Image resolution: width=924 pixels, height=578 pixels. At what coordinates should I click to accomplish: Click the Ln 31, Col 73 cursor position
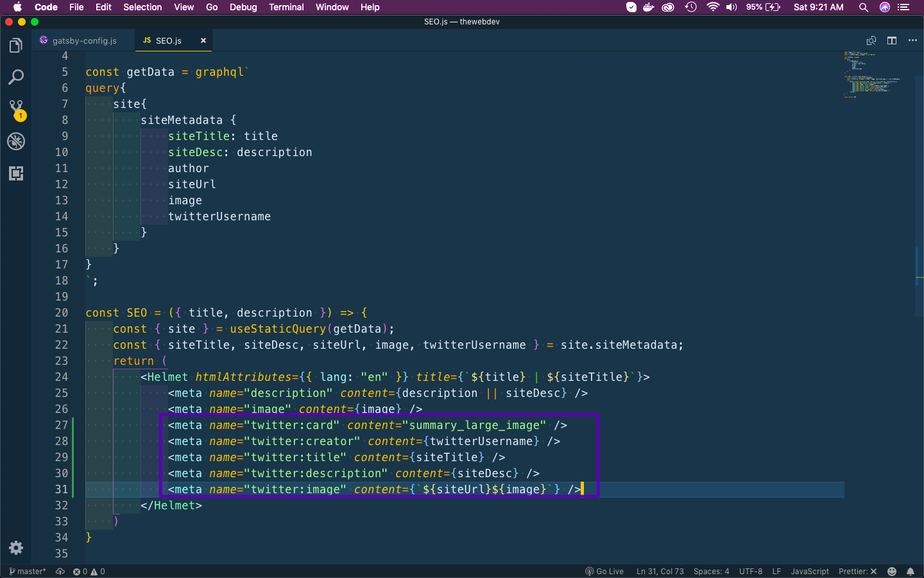(660, 571)
